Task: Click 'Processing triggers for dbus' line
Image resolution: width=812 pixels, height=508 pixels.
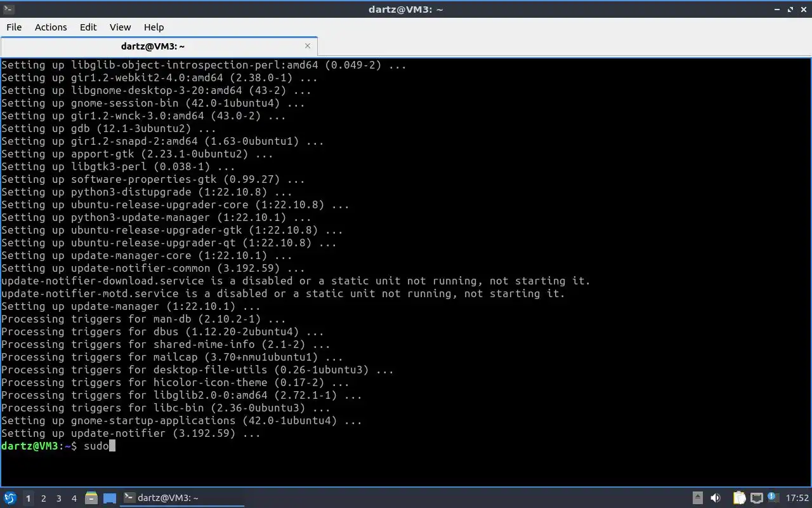Action: tap(162, 331)
